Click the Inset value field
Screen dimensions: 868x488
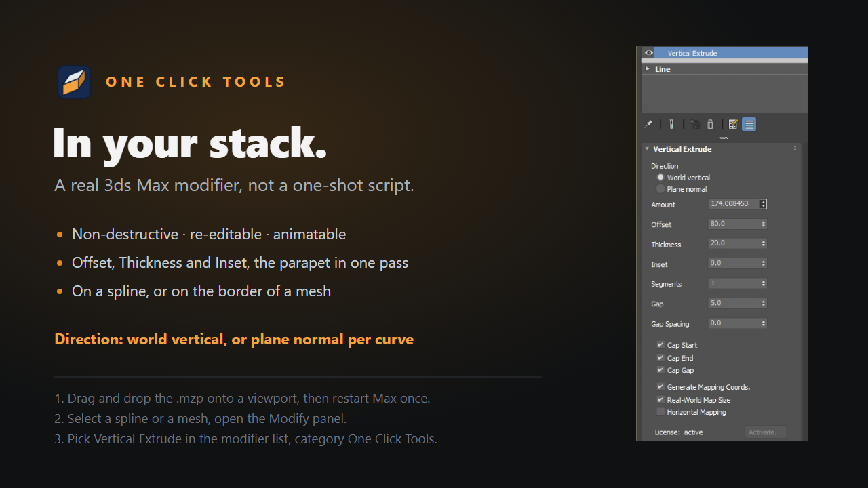[x=734, y=263]
